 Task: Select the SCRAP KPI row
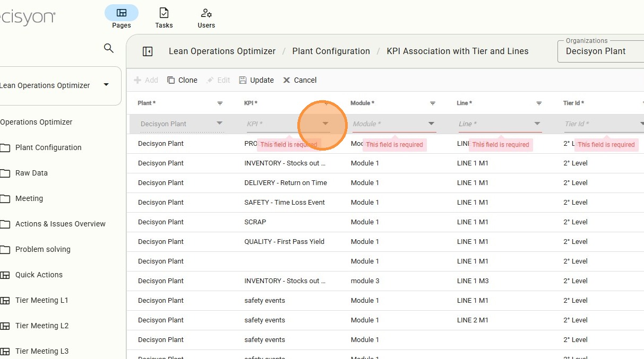[x=255, y=222]
